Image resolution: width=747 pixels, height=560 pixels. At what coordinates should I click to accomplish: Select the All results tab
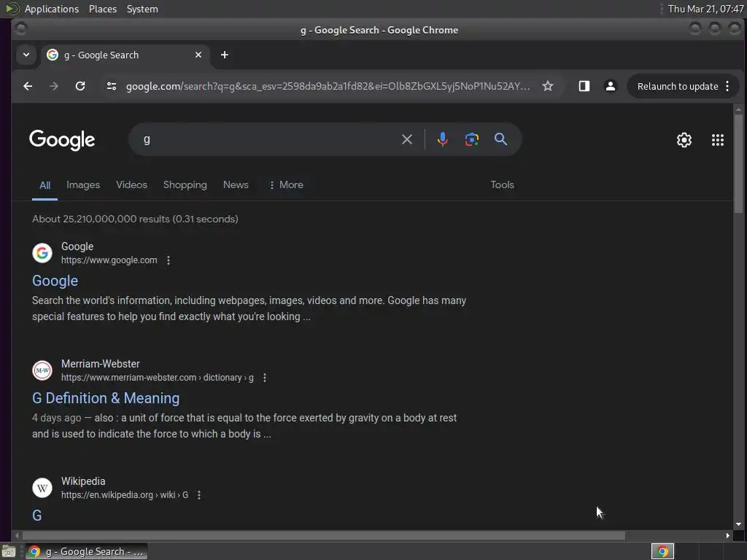pyautogui.click(x=44, y=185)
